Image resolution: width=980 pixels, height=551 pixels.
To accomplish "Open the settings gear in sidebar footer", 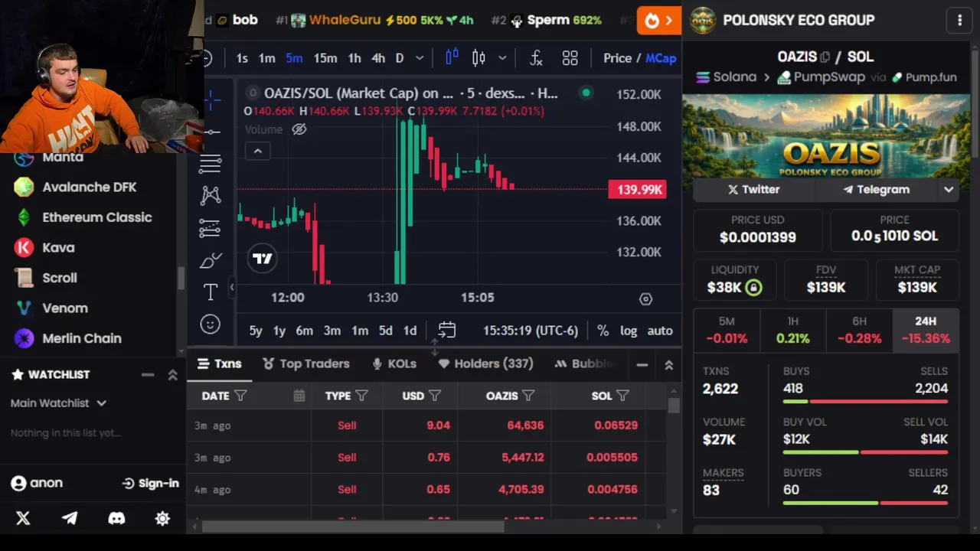I will 162,519.
